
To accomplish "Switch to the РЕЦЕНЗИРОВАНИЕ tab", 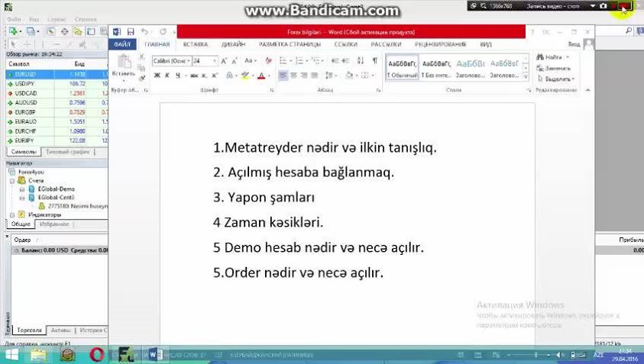I will tap(440, 44).
